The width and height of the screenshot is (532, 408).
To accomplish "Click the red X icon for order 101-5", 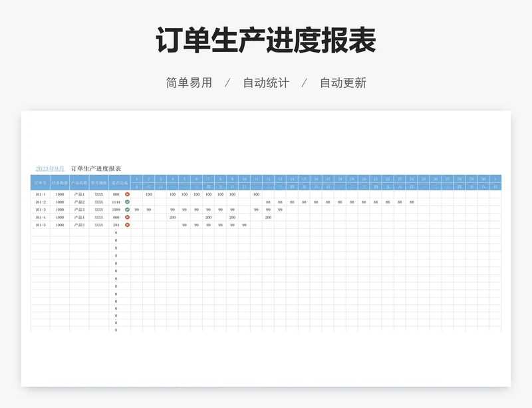I will (127, 225).
